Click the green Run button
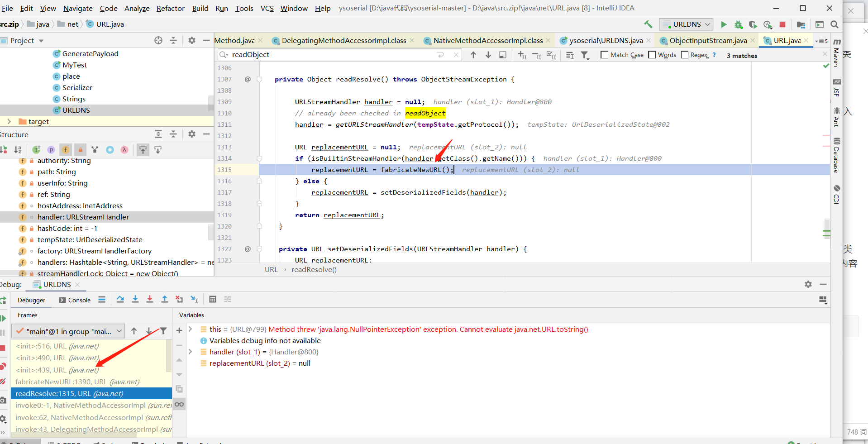Viewport: 868px width, 444px height. click(x=724, y=24)
